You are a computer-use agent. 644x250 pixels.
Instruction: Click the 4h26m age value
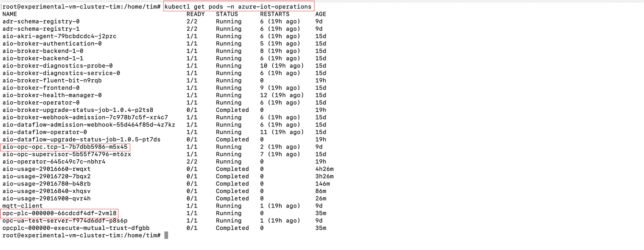[x=324, y=169]
